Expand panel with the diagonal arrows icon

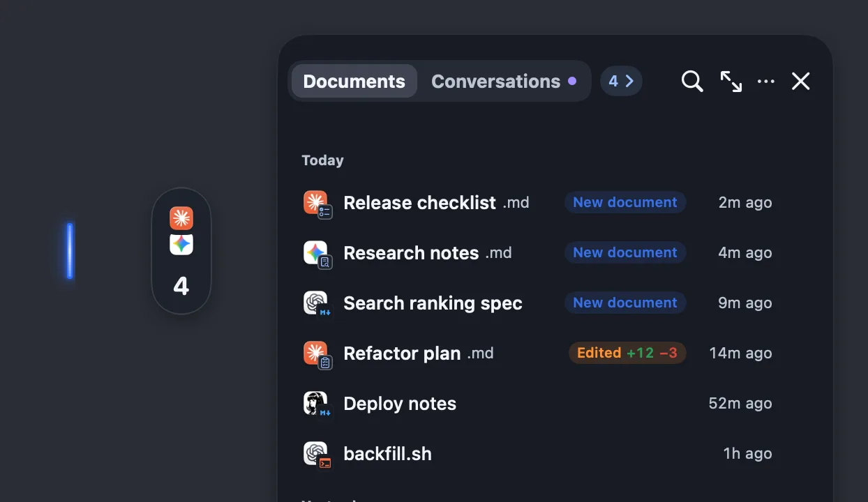tap(731, 82)
